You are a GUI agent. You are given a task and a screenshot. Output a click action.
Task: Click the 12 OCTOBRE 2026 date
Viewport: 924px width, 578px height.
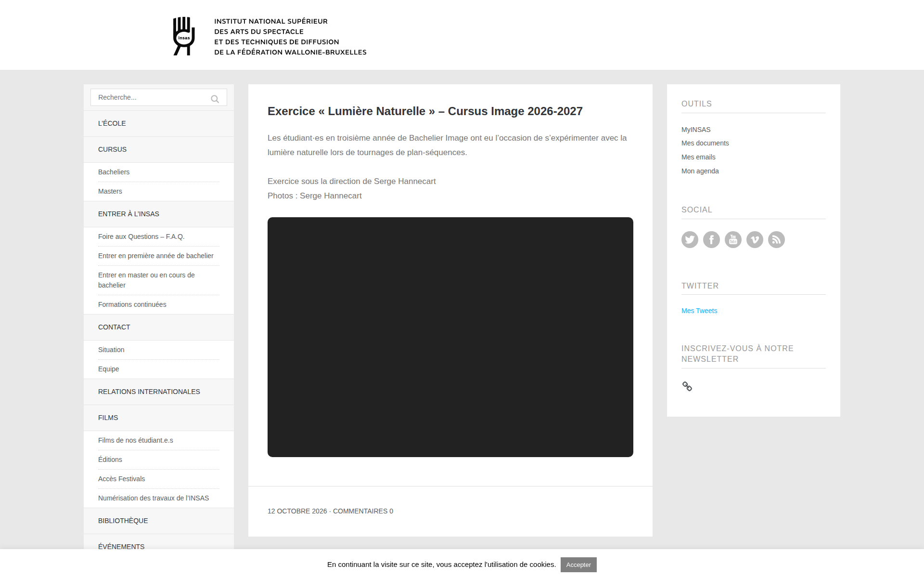pos(297,511)
